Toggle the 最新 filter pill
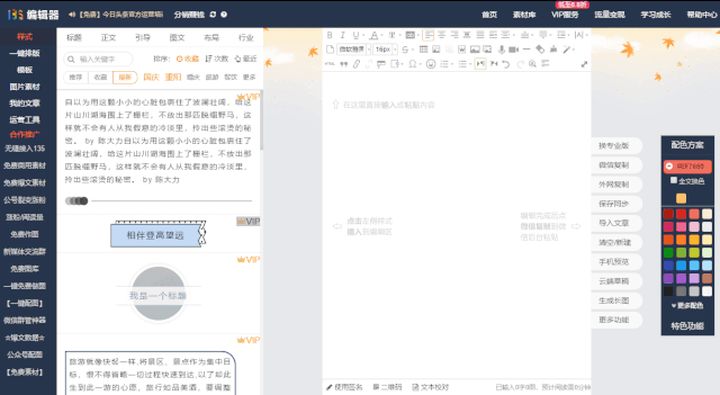The image size is (720, 395). pos(125,77)
